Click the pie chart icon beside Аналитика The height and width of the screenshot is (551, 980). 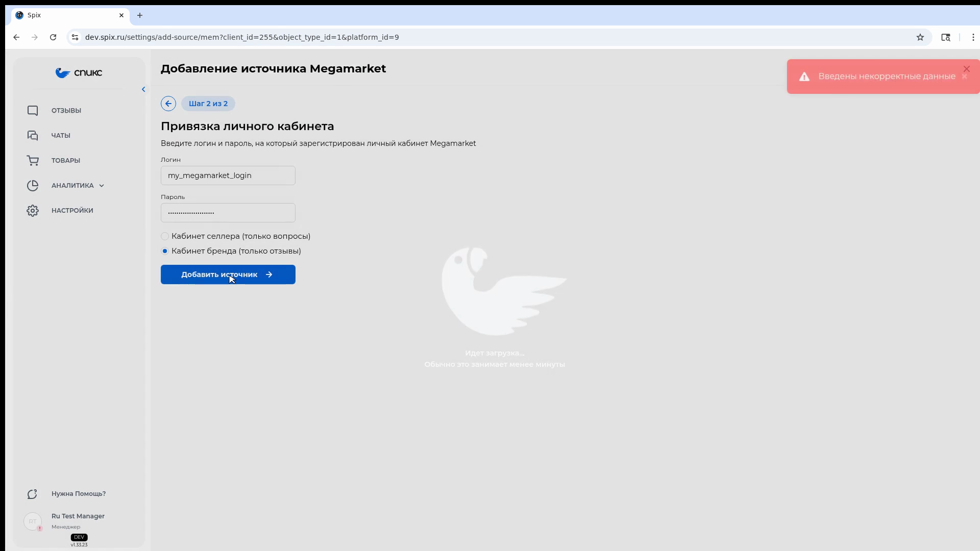pyautogui.click(x=33, y=186)
